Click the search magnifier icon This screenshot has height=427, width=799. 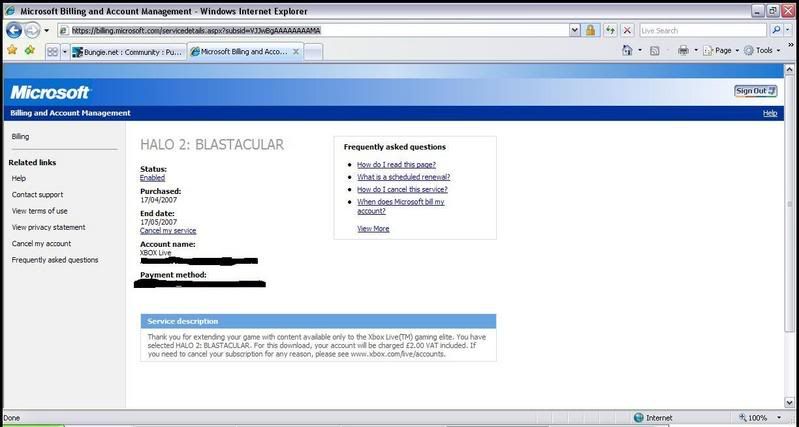[776, 31]
